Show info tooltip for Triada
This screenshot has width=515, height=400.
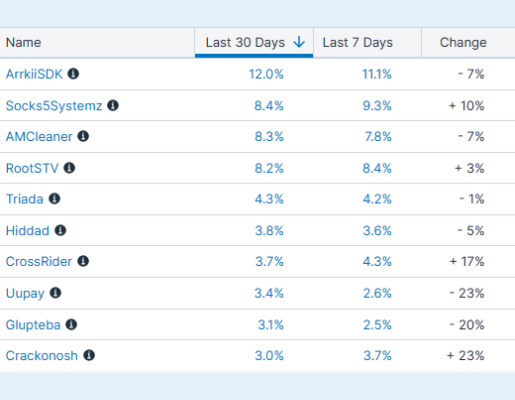click(54, 199)
